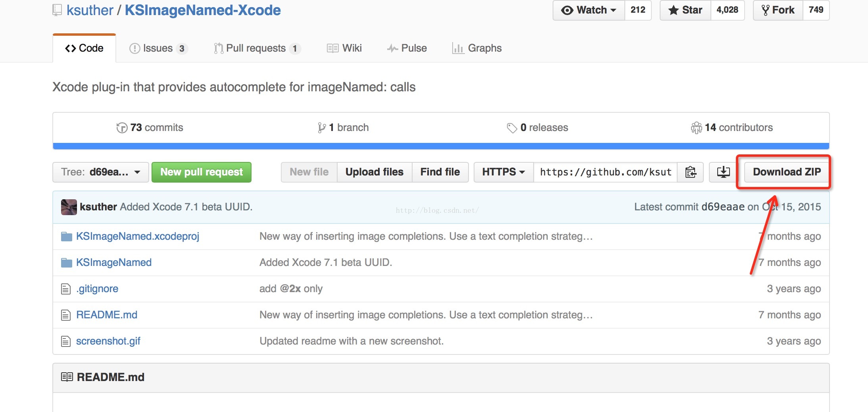Image resolution: width=868 pixels, height=412 pixels.
Task: View the 73 commits history link
Action: (150, 128)
